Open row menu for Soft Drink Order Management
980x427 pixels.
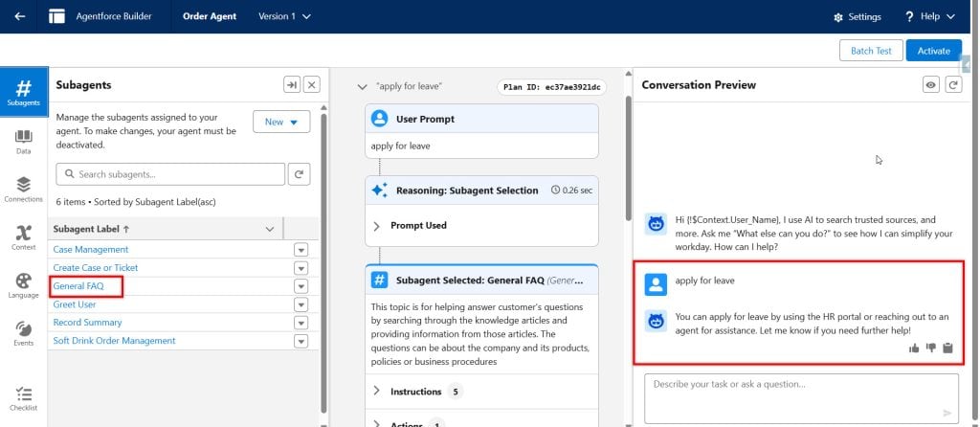(301, 342)
